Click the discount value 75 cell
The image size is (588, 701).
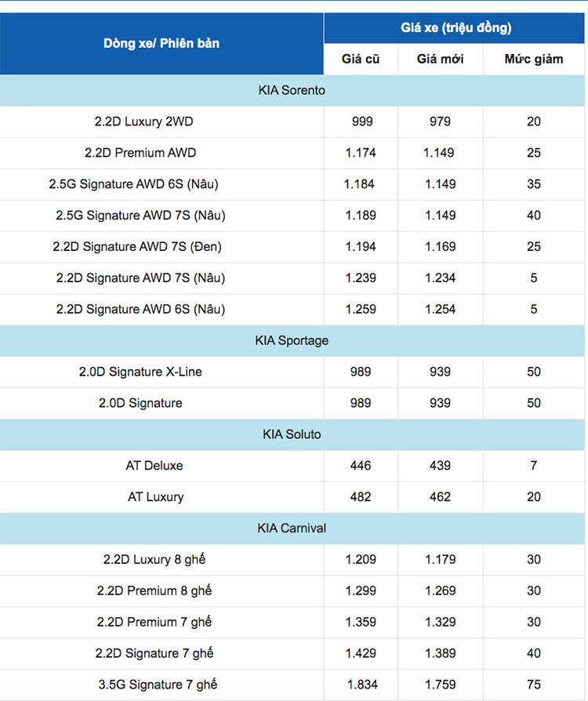(533, 685)
